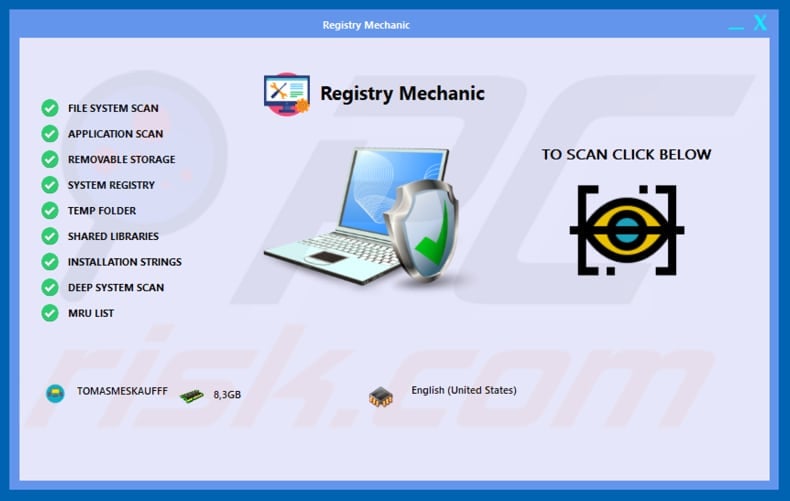Click the Registry Mechanic heading text
The image size is (790, 501).
(402, 94)
